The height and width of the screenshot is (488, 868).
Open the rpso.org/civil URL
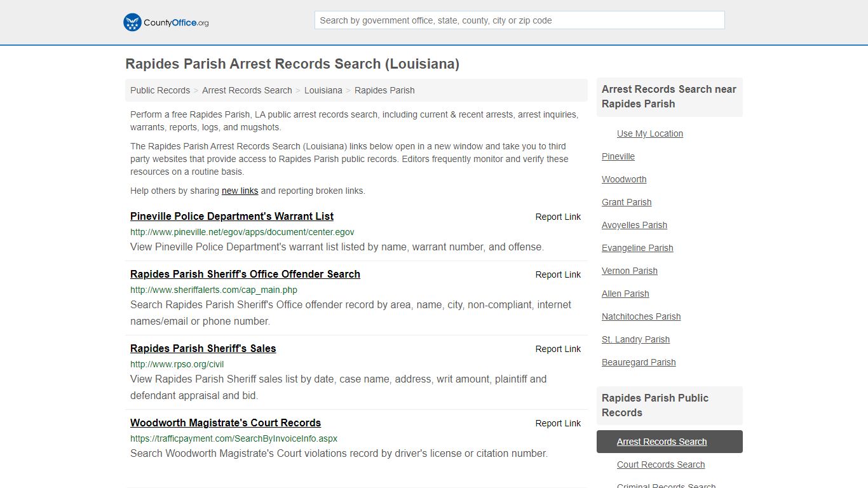177,364
